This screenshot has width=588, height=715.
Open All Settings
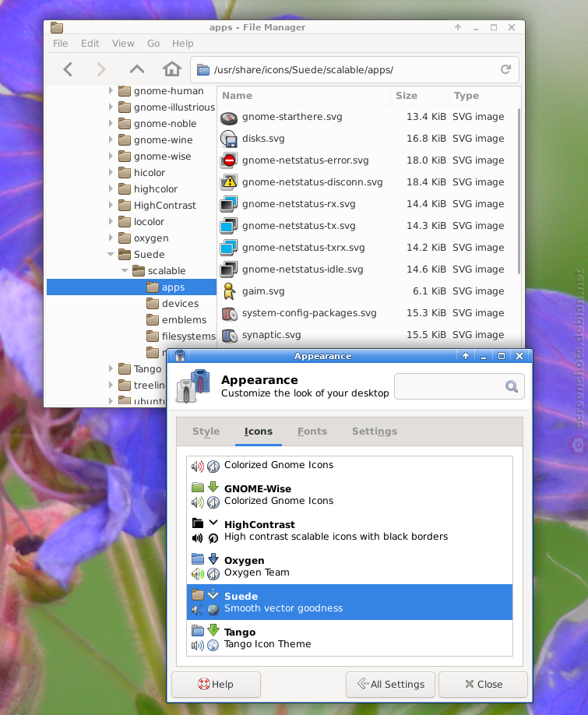(390, 685)
